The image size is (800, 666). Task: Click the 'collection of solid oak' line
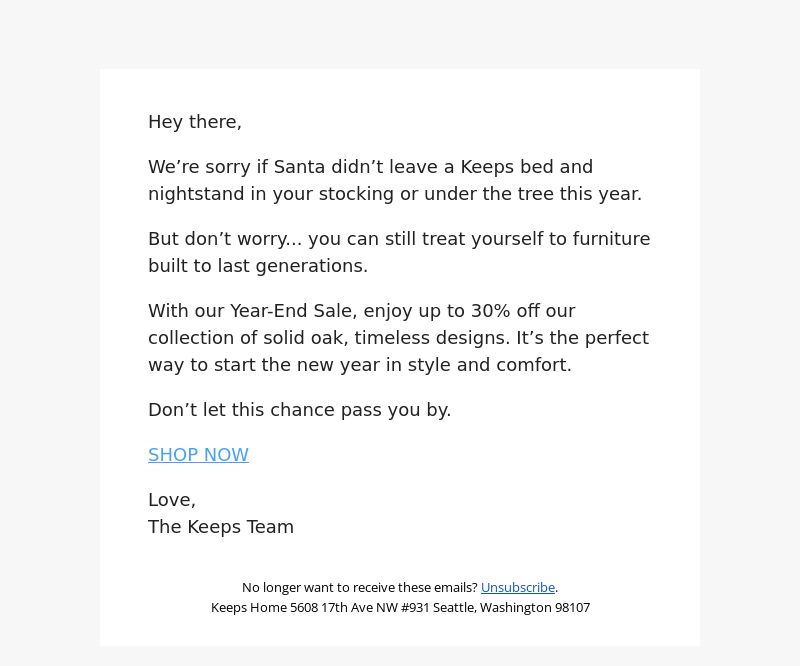click(248, 338)
